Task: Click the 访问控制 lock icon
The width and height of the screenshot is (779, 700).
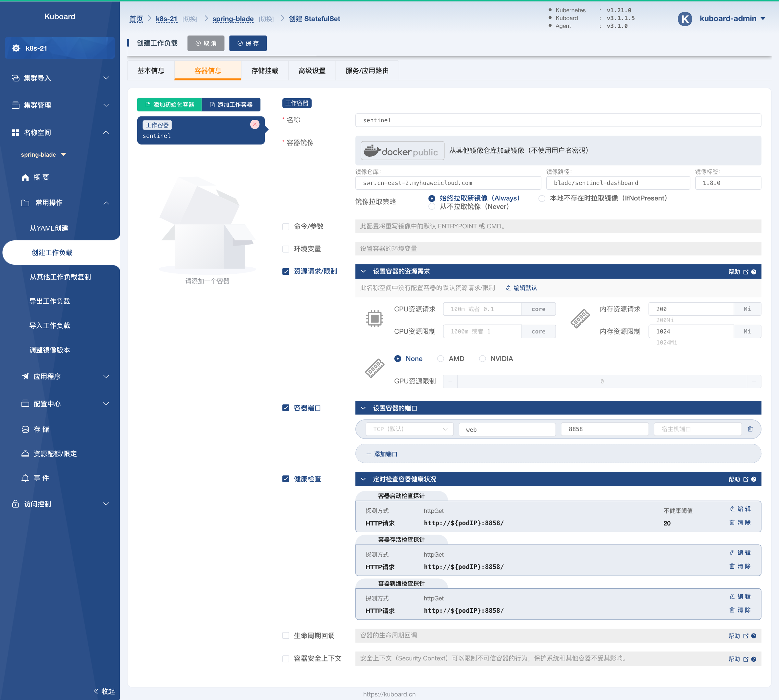Action: (x=15, y=504)
